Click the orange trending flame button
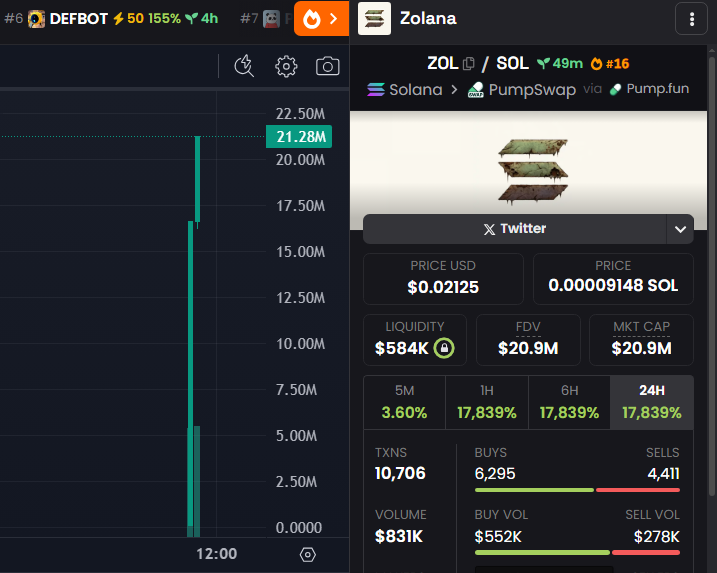 click(x=321, y=18)
